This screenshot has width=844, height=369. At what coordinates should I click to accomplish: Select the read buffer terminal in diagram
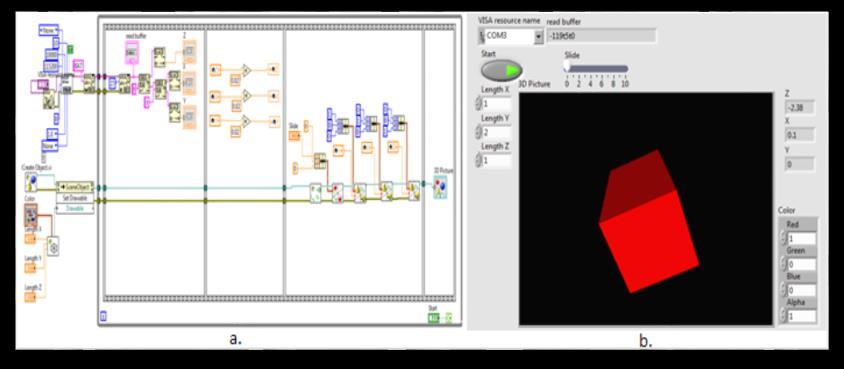tap(131, 53)
